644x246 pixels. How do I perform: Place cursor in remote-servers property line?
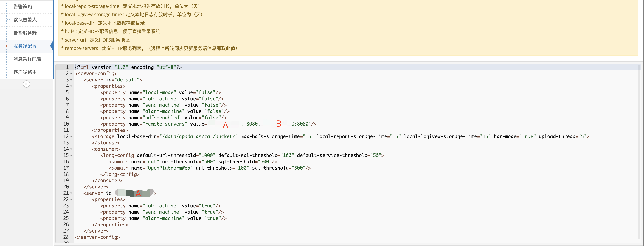[x=165, y=124]
